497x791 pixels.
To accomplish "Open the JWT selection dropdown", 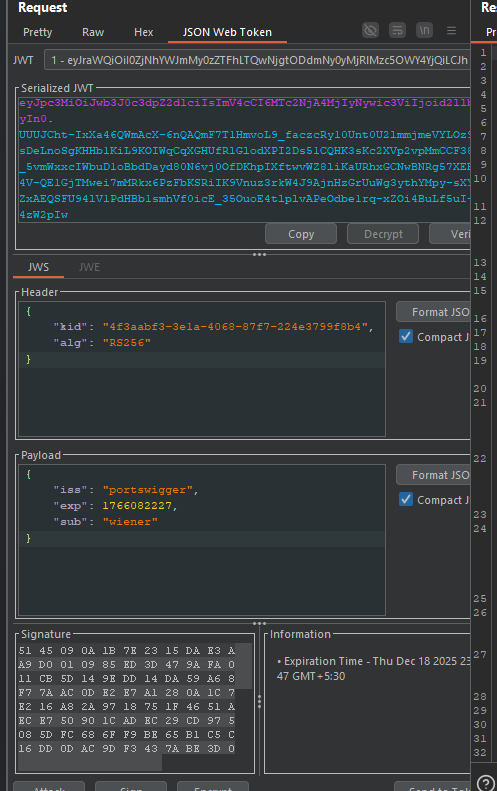I will point(257,60).
